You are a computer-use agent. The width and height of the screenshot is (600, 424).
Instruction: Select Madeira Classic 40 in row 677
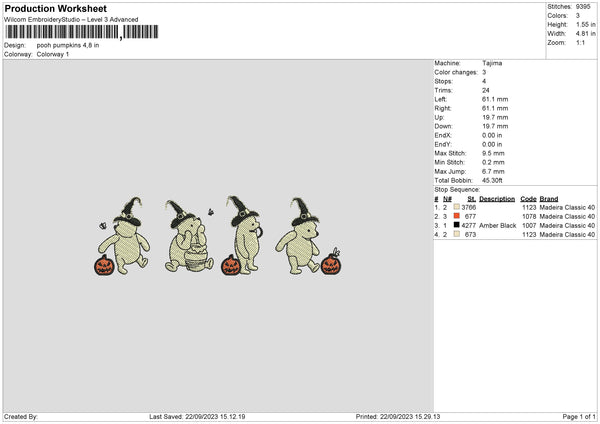[567, 217]
